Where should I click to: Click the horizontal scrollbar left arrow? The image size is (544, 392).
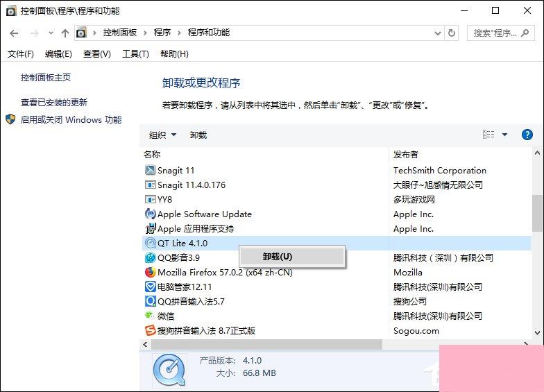(x=146, y=344)
